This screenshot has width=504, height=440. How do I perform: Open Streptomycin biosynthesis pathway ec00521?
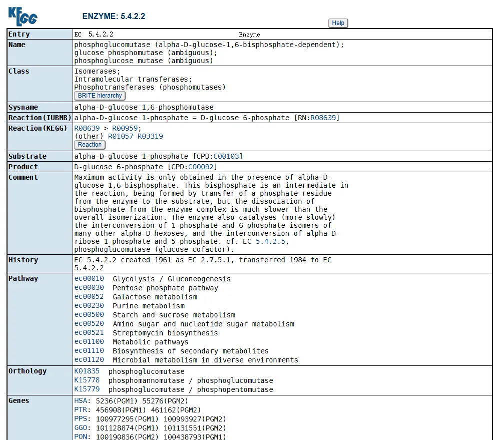(89, 333)
